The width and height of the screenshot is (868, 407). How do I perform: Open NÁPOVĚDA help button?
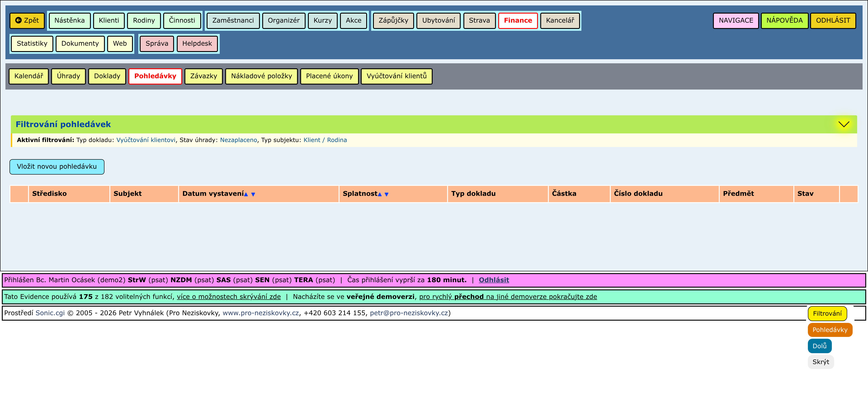click(x=784, y=21)
